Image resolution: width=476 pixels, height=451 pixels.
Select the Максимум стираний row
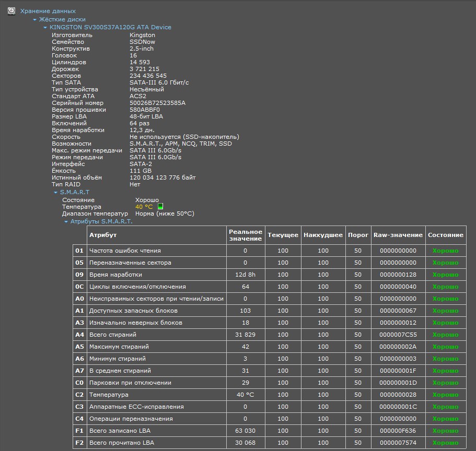coord(270,347)
